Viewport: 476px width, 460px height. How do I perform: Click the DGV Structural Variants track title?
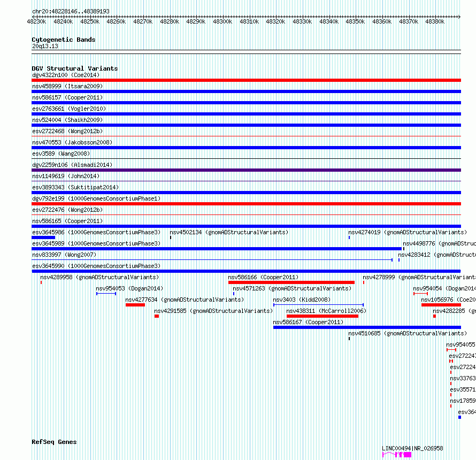(x=75, y=68)
